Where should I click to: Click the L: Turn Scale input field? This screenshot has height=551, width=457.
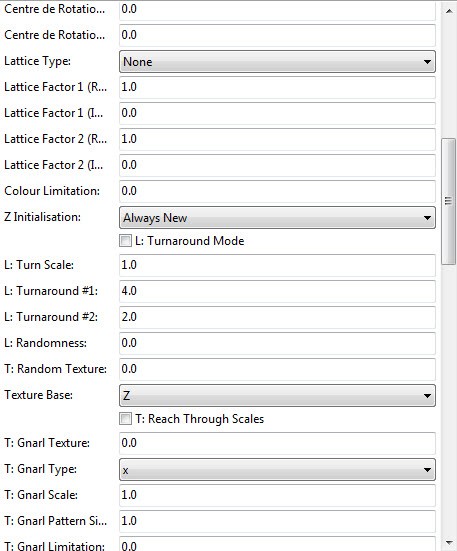pyautogui.click(x=277, y=265)
